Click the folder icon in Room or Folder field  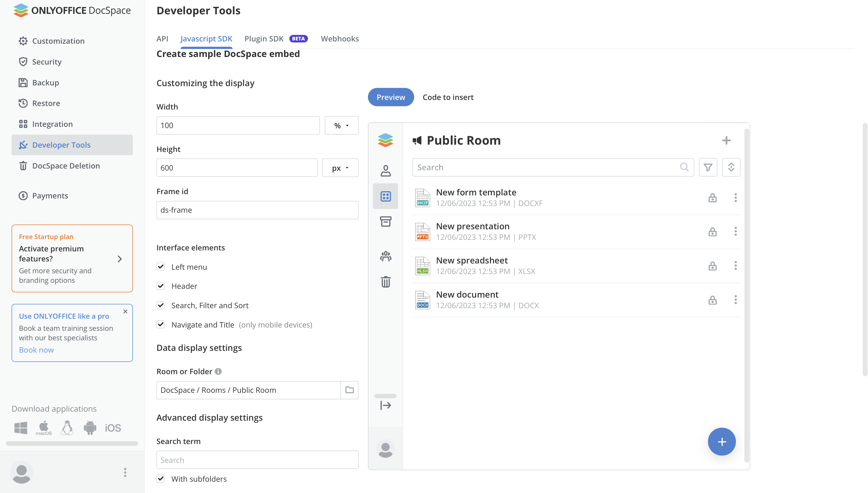(349, 390)
